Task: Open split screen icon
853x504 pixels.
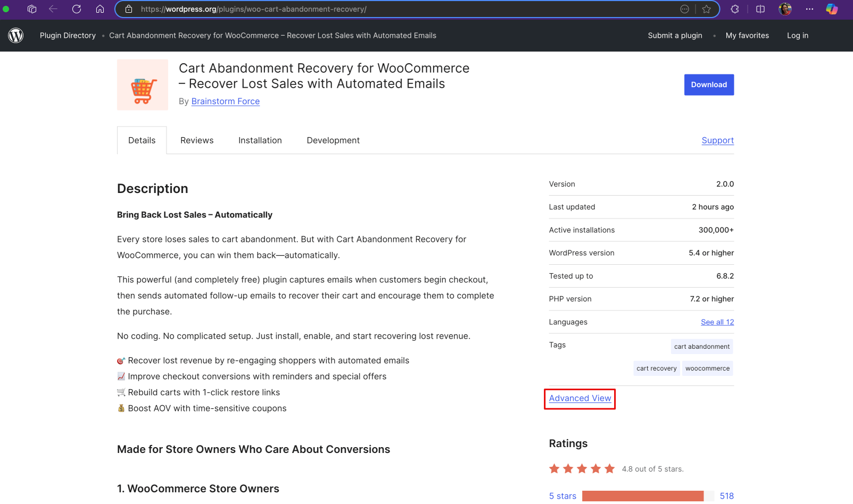Action: [760, 9]
